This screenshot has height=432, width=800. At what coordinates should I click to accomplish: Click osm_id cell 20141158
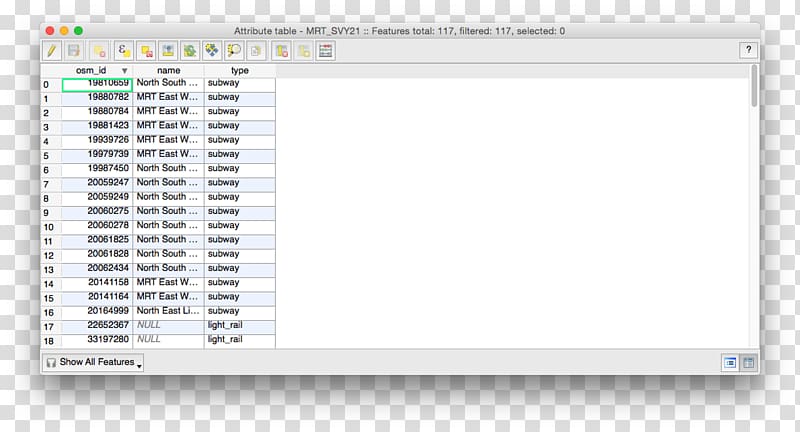click(97, 285)
